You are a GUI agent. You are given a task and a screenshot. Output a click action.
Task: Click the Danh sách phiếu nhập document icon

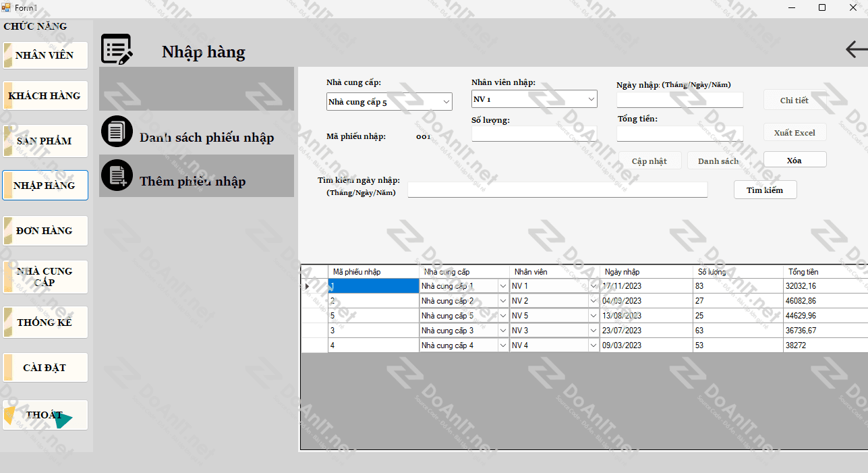pos(117,132)
